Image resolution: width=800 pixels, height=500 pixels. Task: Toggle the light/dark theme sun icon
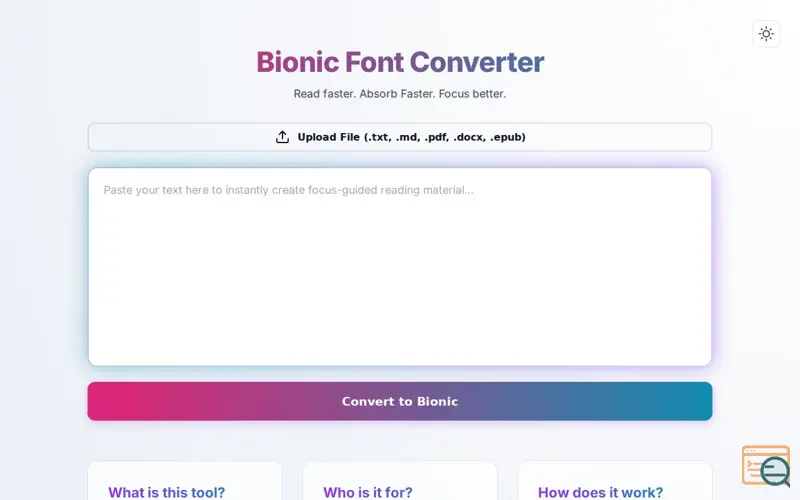click(x=766, y=34)
